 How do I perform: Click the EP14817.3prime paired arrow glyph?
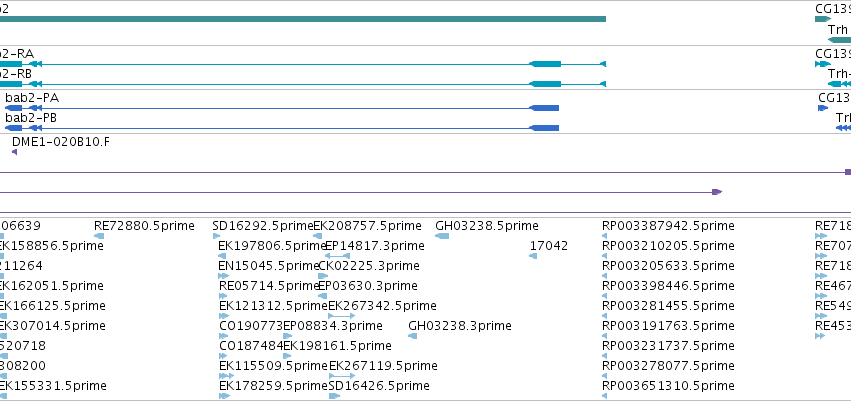click(x=337, y=256)
